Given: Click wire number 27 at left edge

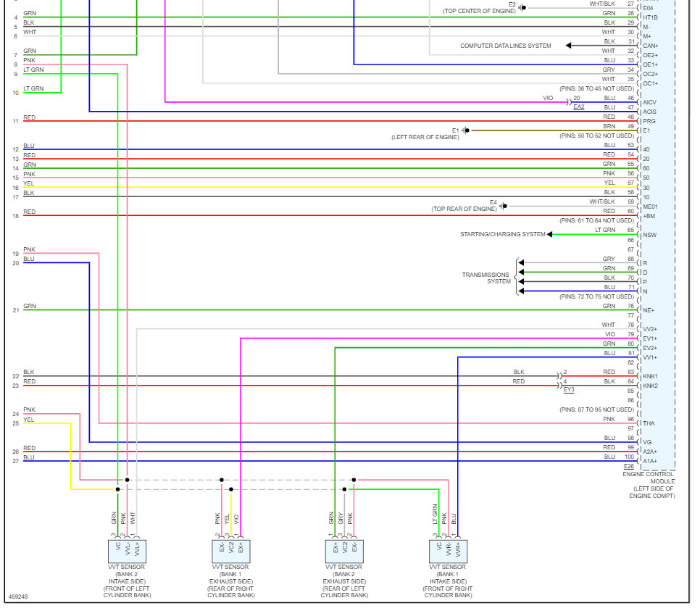Looking at the screenshot, I should tap(16, 461).
